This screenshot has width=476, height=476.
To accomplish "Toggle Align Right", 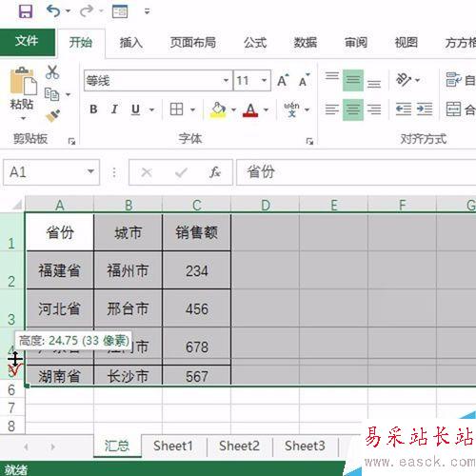I will pos(374,109).
